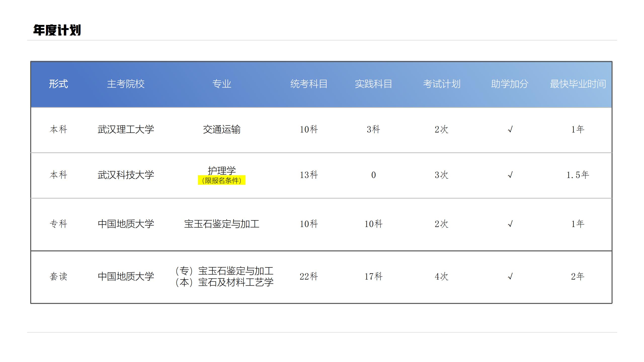Select 中国地质大学 in the 套读 row
644x362 pixels.
pos(126,277)
